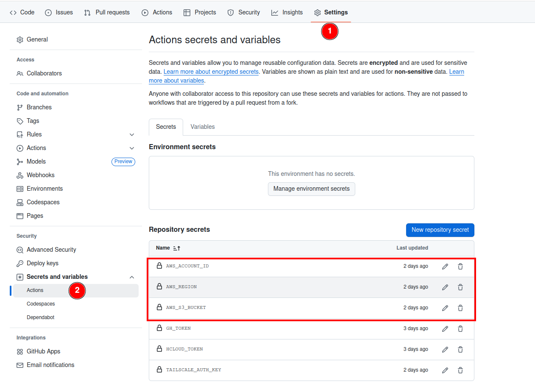Click Manage environment secrets button

click(312, 189)
